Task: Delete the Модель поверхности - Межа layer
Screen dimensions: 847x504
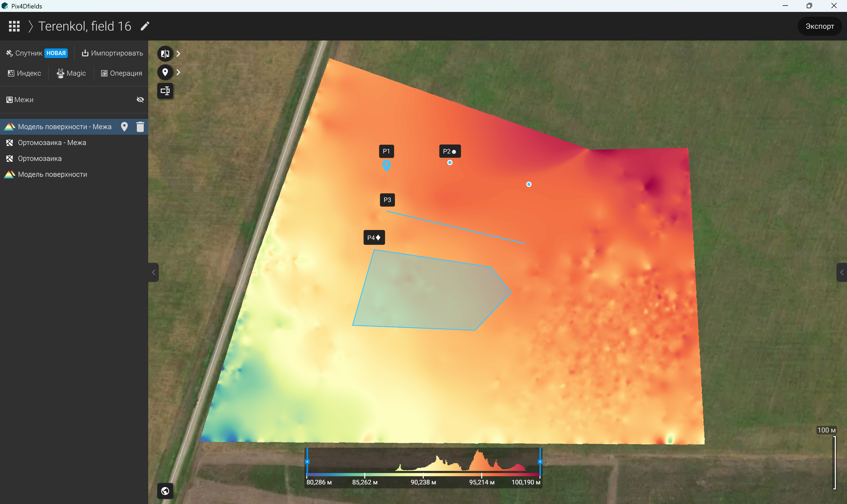Action: [140, 127]
